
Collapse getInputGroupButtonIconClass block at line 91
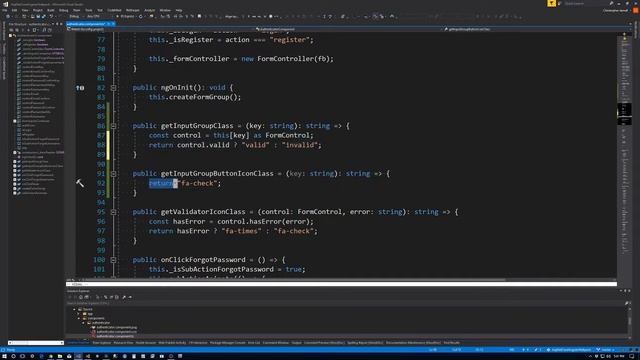[x=113, y=174]
